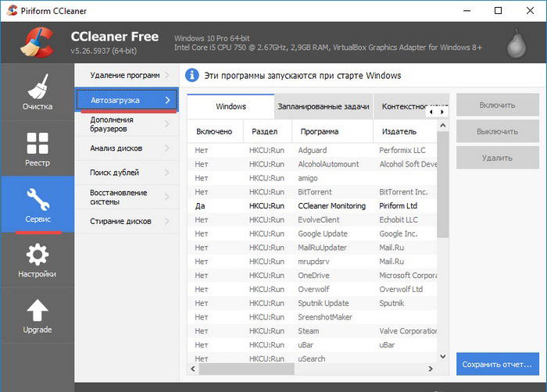Screen dimensions: 547x392
Task: Sort by Программа column header
Action: coord(332,131)
